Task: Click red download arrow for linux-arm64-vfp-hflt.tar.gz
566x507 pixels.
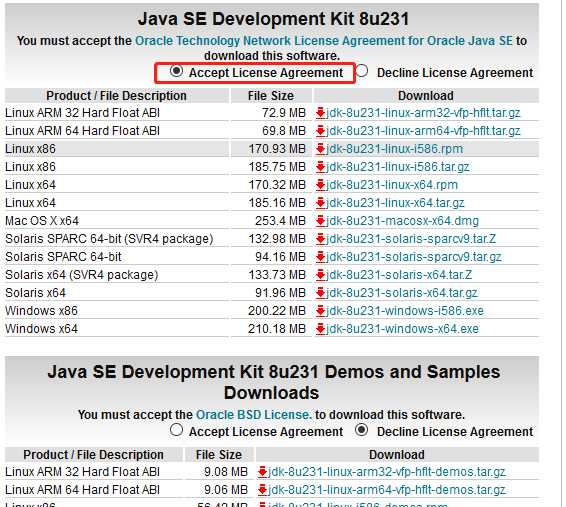Action: [321, 131]
